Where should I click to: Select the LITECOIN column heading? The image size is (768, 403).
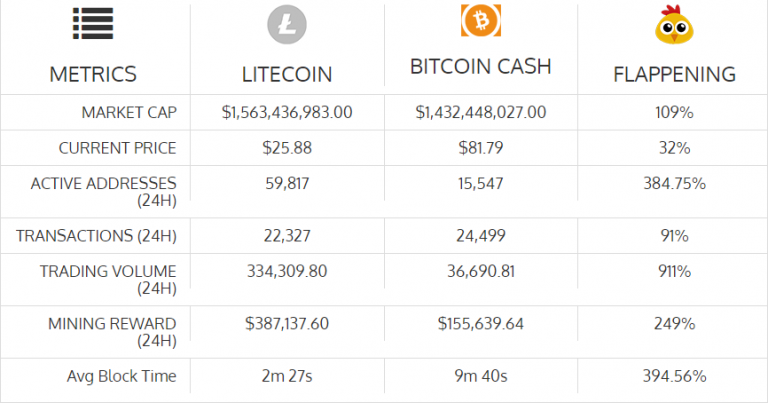coord(287,74)
